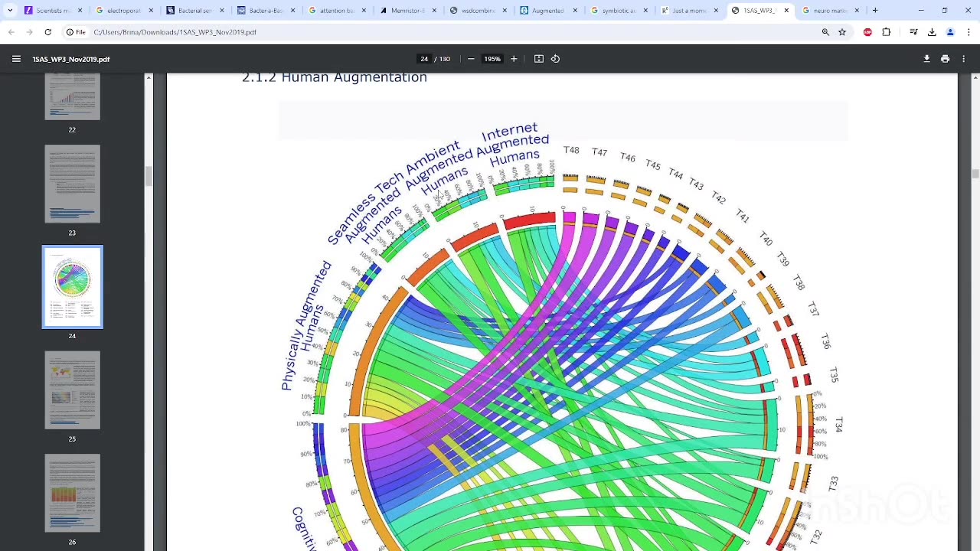980x551 pixels.
Task: Open the browser zoom magnifier icon
Action: (825, 32)
